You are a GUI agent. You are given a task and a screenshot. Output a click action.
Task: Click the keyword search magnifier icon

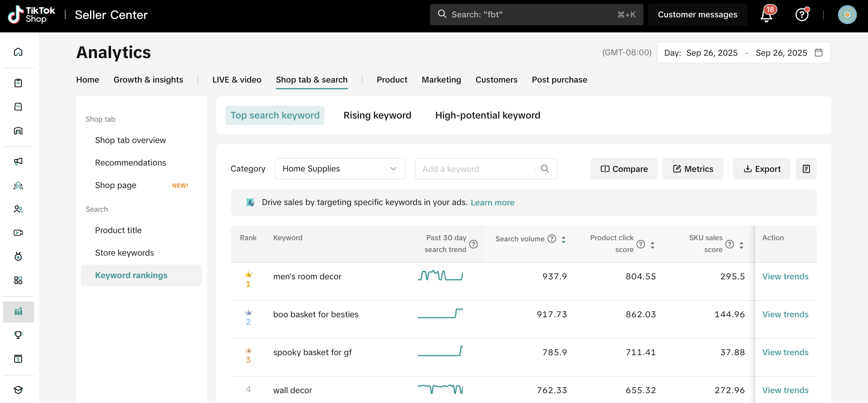tap(545, 169)
